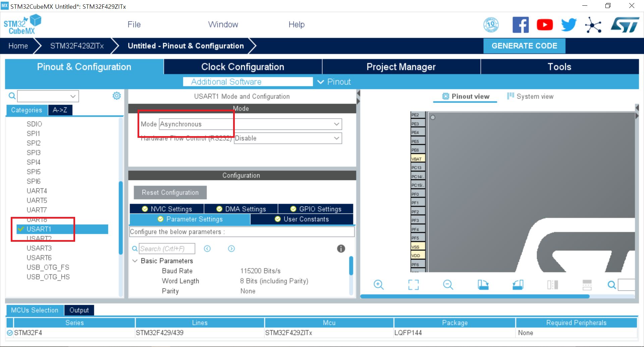Open the peripheral search combo box
This screenshot has width=644, height=347.
[48, 96]
